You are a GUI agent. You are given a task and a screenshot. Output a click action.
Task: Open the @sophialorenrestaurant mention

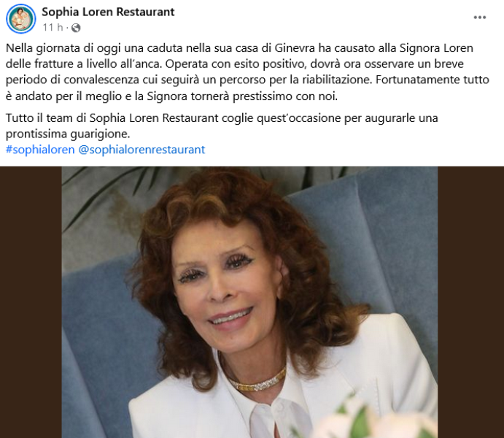point(141,150)
